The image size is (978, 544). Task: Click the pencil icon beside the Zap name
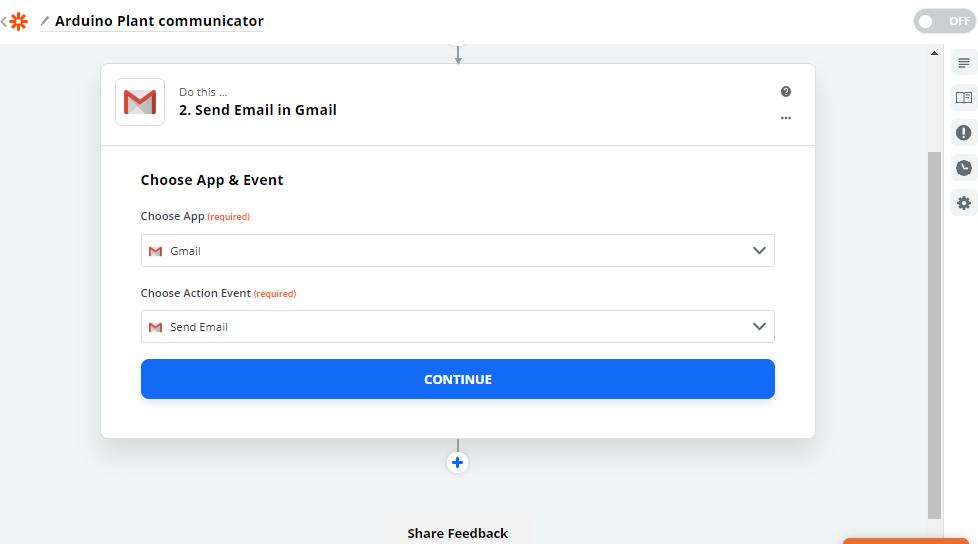(45, 21)
